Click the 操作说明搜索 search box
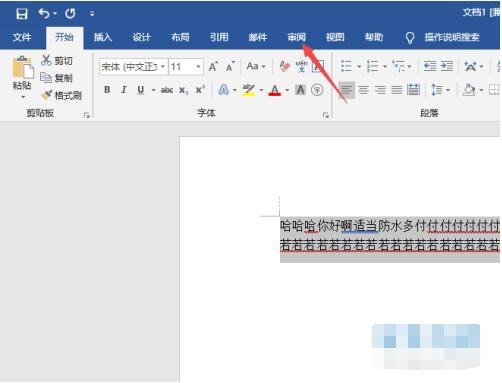Image resolution: width=502 pixels, height=383 pixels. (x=452, y=37)
